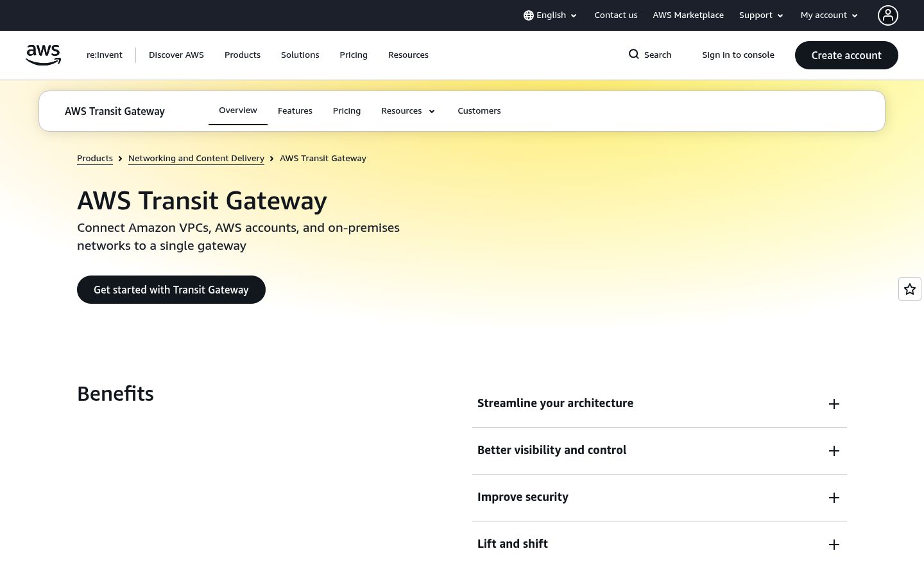Screen dimensions: 924x578
Task: Expand Improve security section
Action: [x=660, y=498]
